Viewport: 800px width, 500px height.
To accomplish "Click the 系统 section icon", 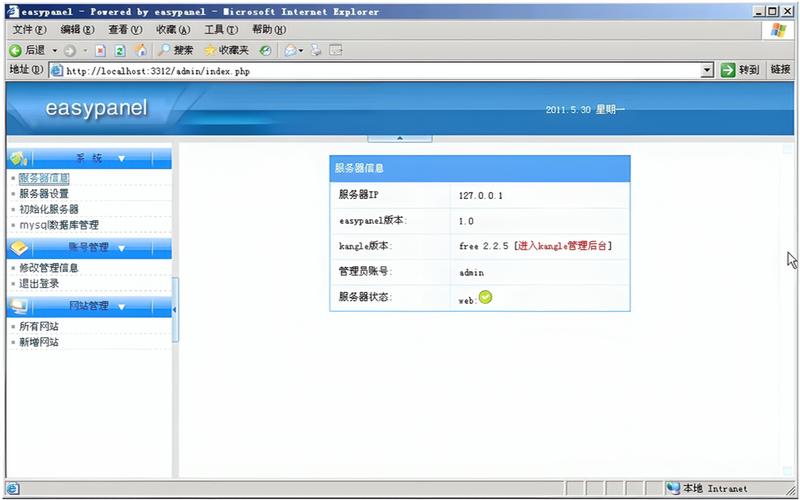I will tap(18, 159).
